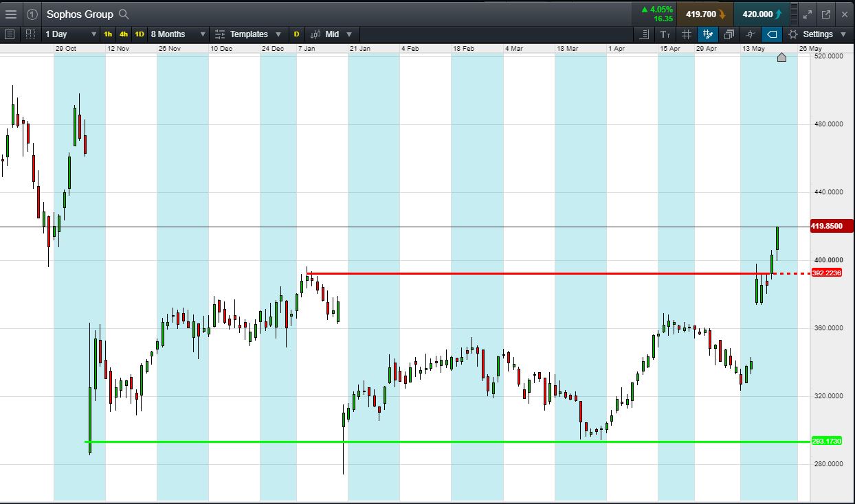This screenshot has height=504, width=855.
Task: Switch to 4h interval shortcut
Action: [124, 34]
